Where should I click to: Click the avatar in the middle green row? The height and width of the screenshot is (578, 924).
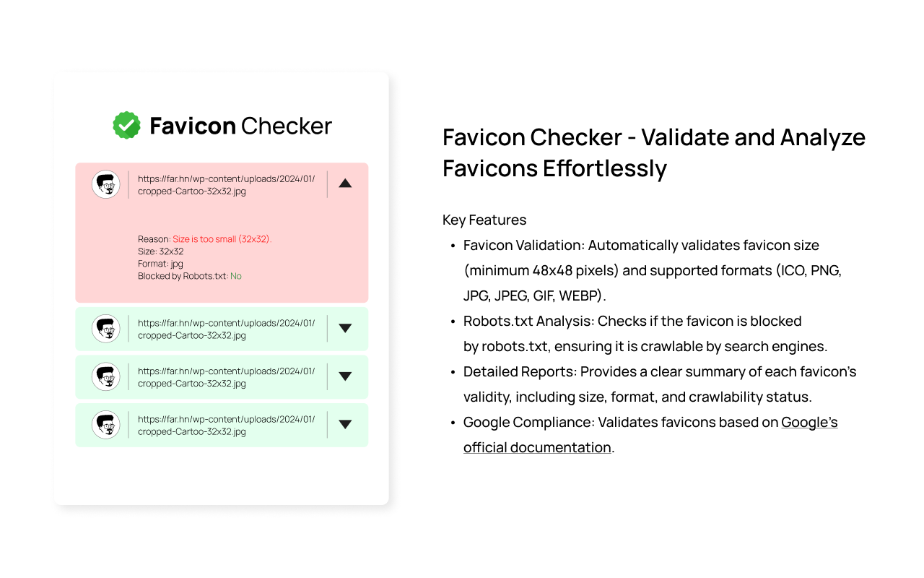click(x=106, y=376)
